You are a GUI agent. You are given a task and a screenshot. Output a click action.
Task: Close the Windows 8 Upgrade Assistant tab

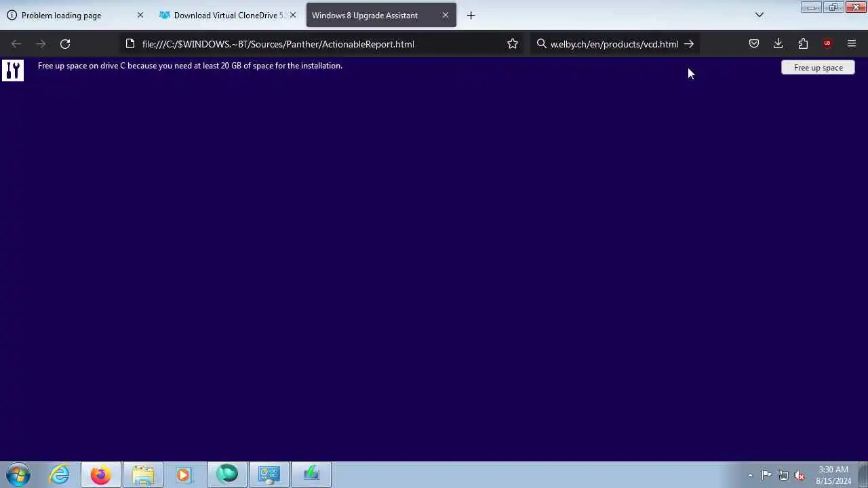tap(446, 15)
